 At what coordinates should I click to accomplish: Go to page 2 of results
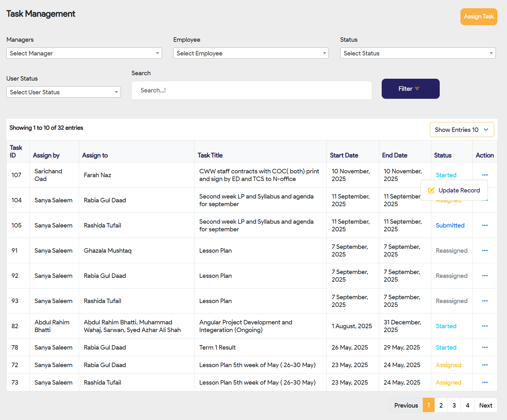click(x=441, y=405)
